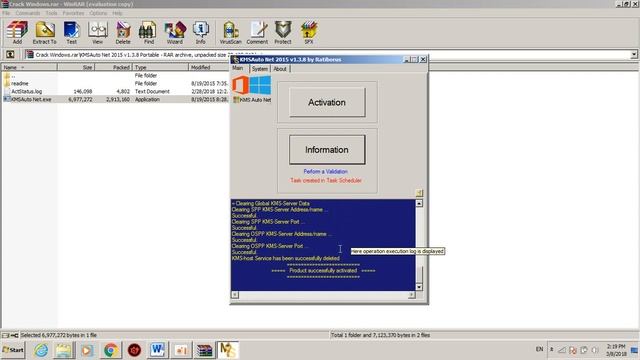This screenshot has height=360, width=640.
Task: Switch to the Main tab in KMSAuto
Action: 238,68
